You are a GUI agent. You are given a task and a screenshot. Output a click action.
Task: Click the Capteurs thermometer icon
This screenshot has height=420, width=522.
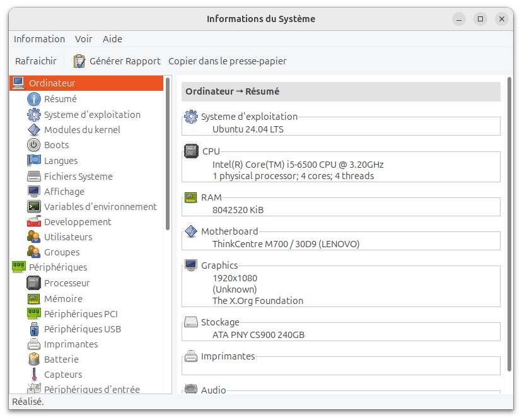coord(33,375)
